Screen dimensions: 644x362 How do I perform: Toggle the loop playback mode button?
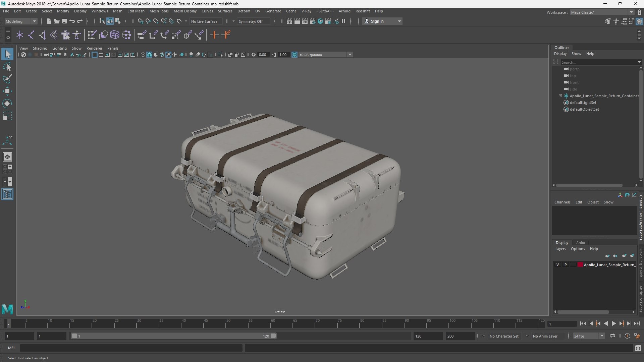click(612, 336)
